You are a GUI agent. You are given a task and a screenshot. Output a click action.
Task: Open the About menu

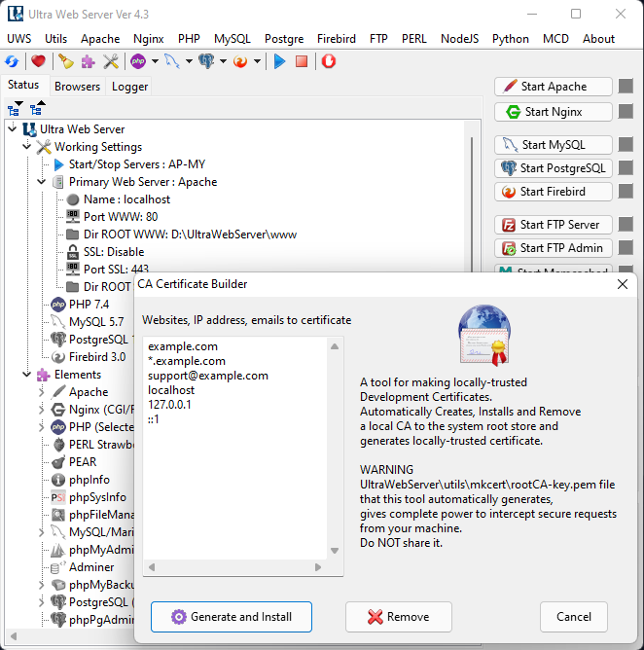point(598,39)
